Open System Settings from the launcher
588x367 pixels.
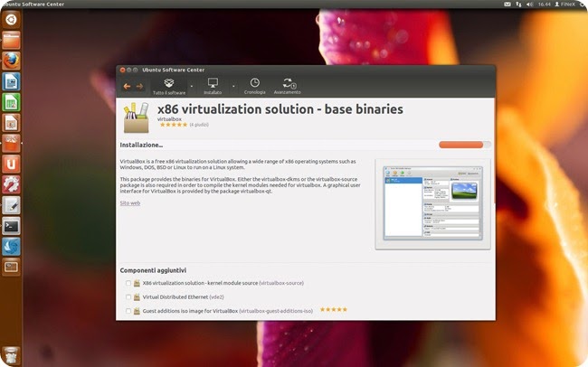pyautogui.click(x=11, y=184)
